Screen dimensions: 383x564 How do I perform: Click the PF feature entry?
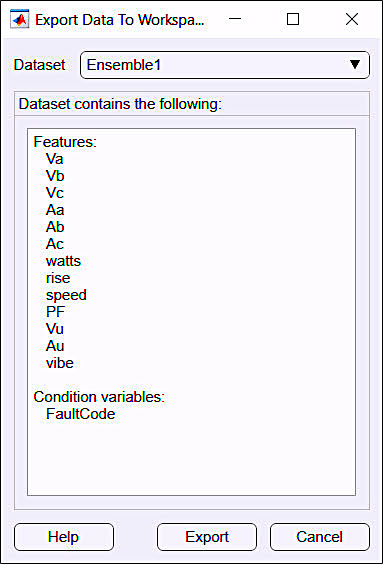[x=55, y=312]
